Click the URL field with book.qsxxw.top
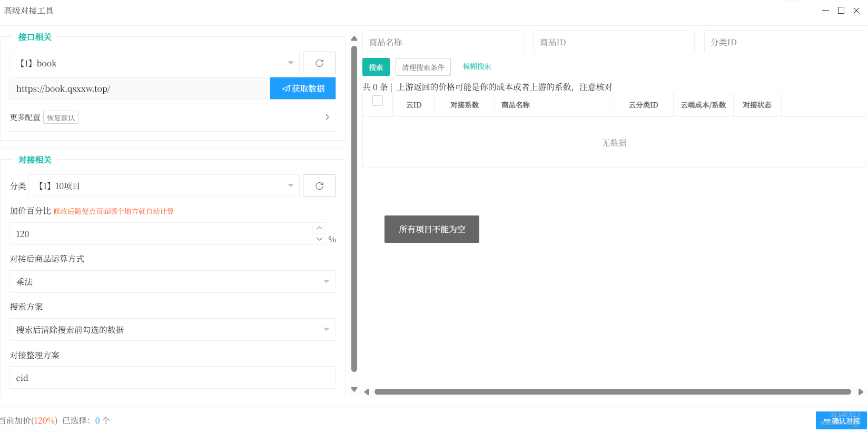868x432 pixels. click(x=138, y=89)
